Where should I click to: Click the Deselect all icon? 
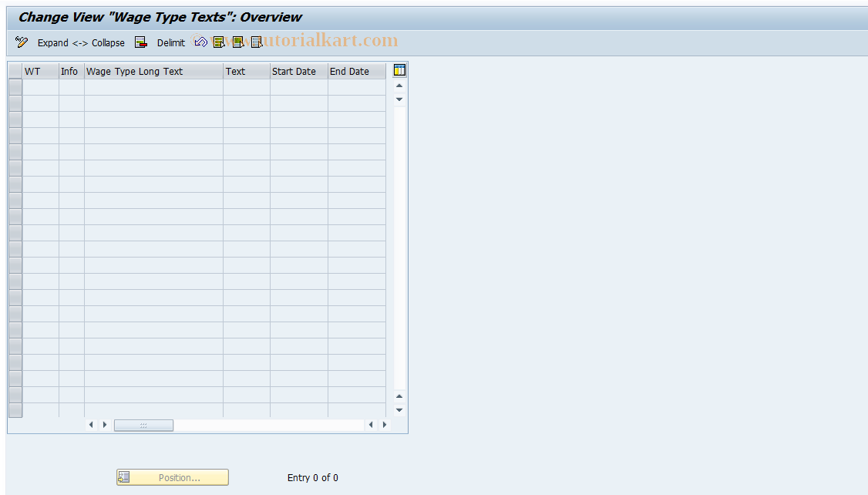[x=257, y=42]
